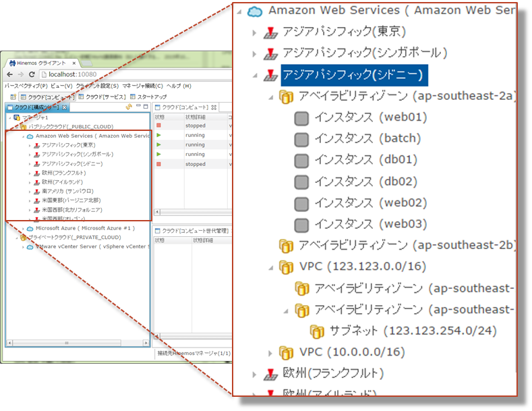This screenshot has width=532, height=411.
Task: Click the browser back arrow
Action: 9,74
